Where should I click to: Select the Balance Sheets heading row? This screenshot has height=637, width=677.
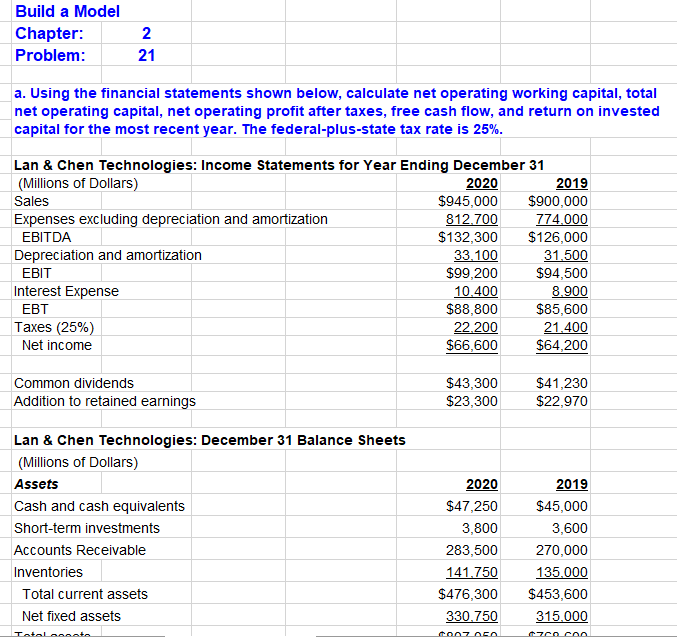pyautogui.click(x=210, y=440)
